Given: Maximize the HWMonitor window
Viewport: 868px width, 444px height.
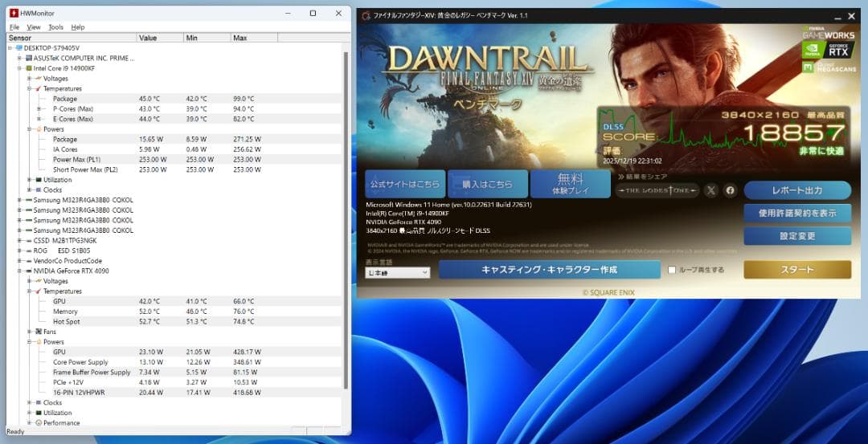Looking at the screenshot, I should pyautogui.click(x=313, y=14).
